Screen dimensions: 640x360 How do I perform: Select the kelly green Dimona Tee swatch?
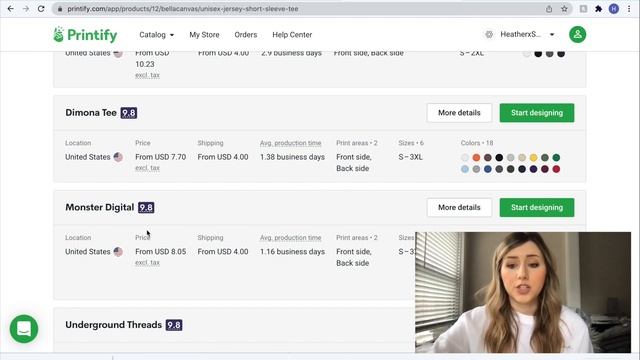(556, 158)
